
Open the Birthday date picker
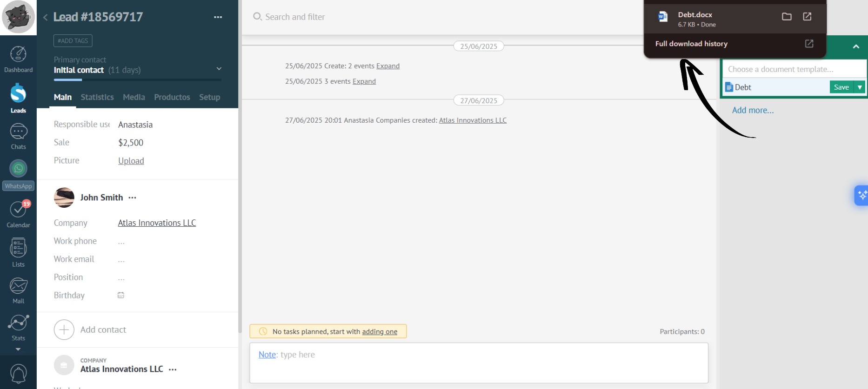point(121,296)
